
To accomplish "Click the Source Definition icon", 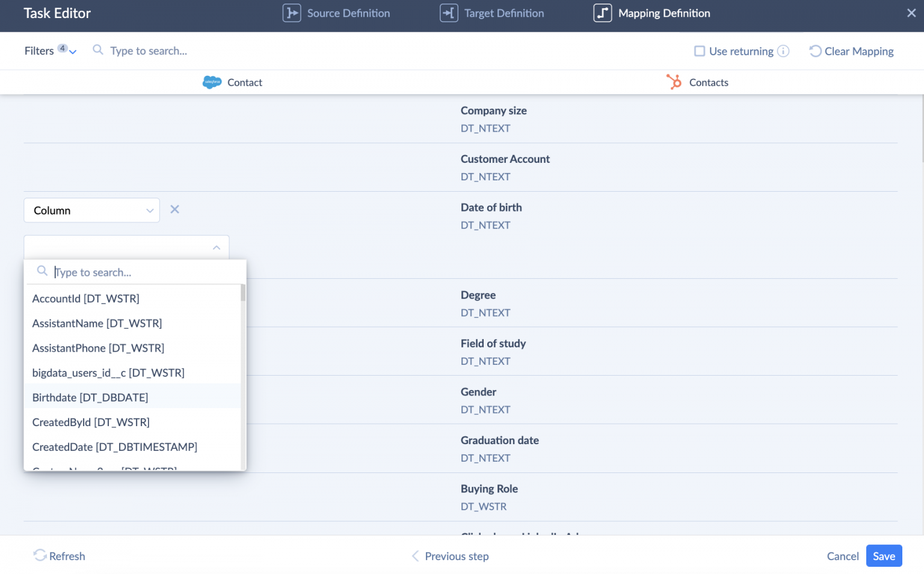I will [x=292, y=13].
